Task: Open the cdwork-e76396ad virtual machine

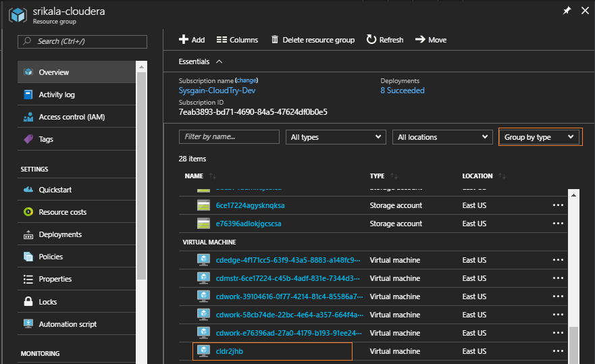Action: [289, 333]
